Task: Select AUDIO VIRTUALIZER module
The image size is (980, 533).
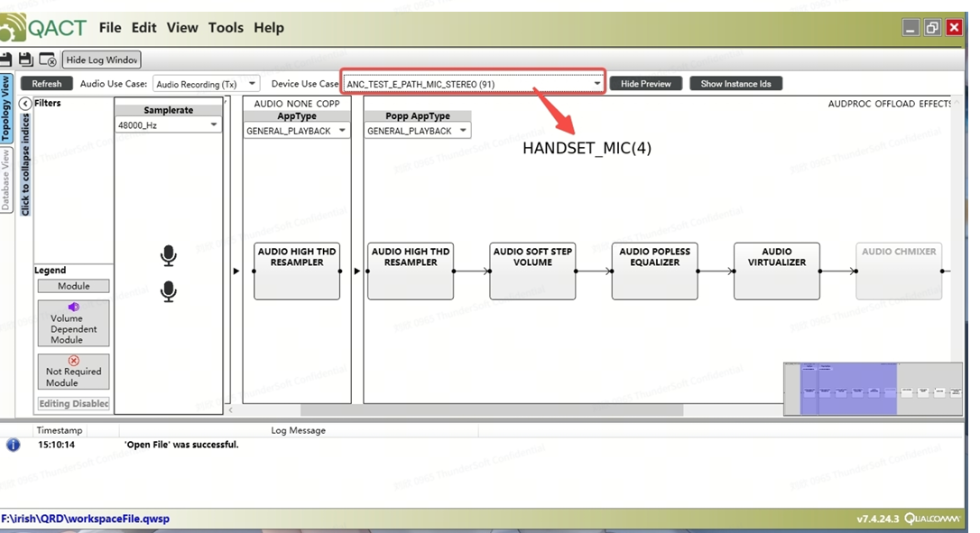Action: (777, 271)
